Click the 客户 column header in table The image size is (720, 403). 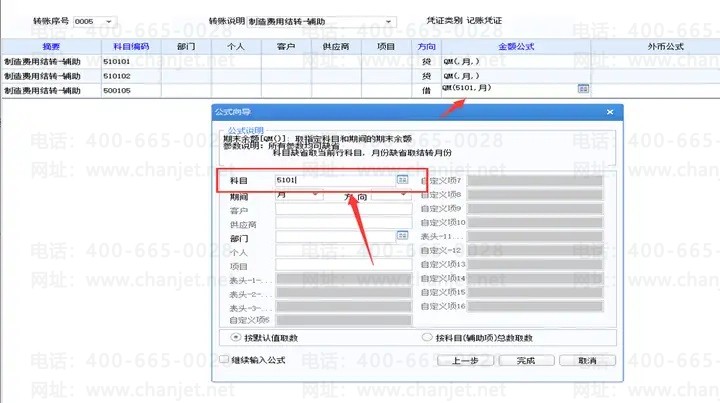(x=286, y=46)
